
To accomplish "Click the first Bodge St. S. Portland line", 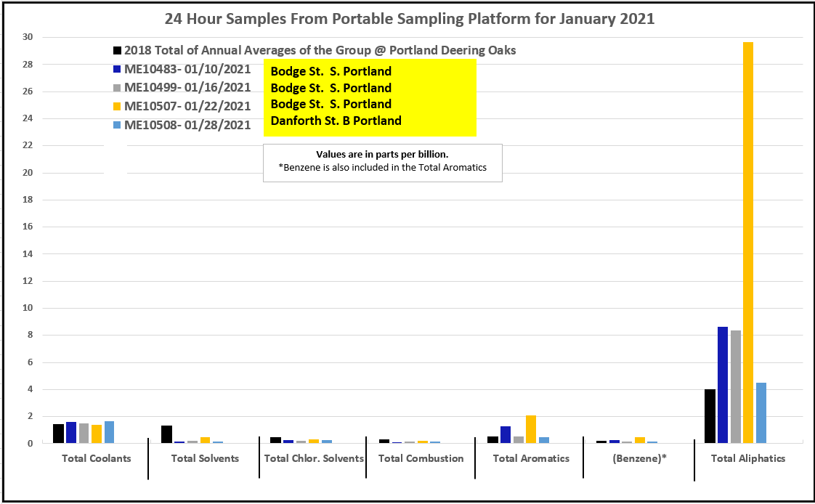I will point(331,71).
